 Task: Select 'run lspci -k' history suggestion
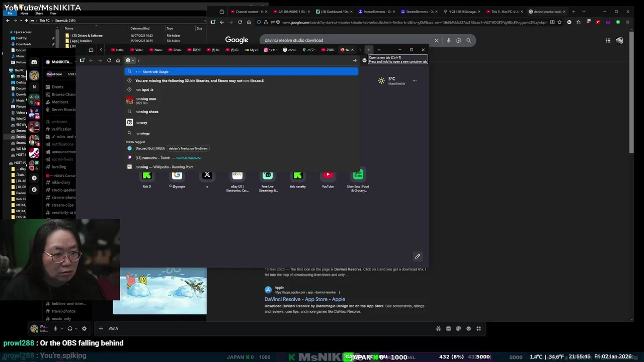[242, 89]
